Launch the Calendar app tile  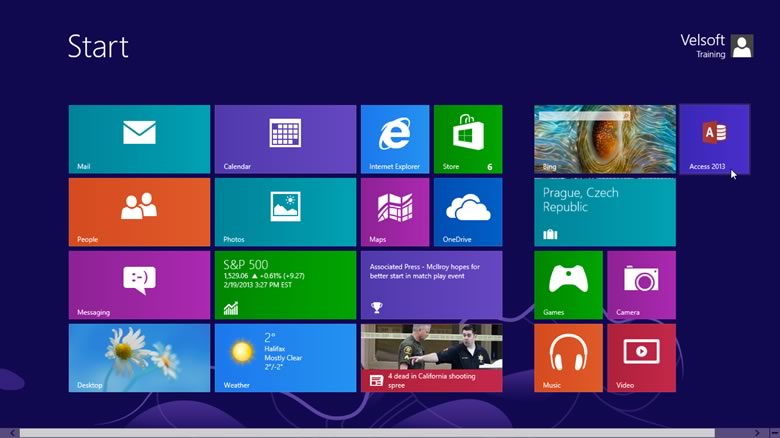click(285, 139)
